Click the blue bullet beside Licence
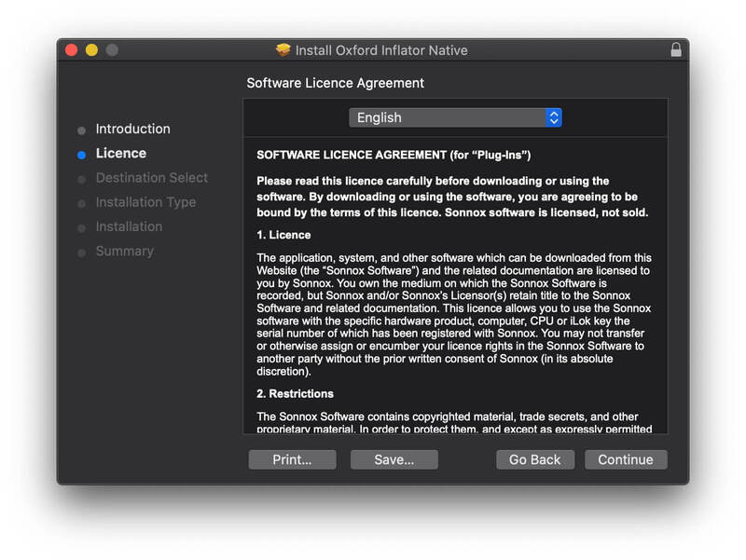 (81, 155)
